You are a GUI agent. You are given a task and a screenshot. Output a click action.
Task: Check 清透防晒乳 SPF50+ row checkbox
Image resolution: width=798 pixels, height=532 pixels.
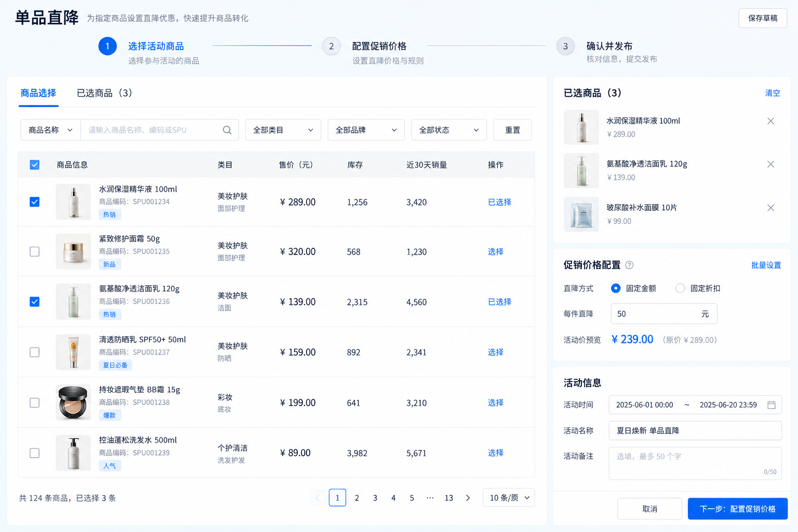[x=34, y=352]
